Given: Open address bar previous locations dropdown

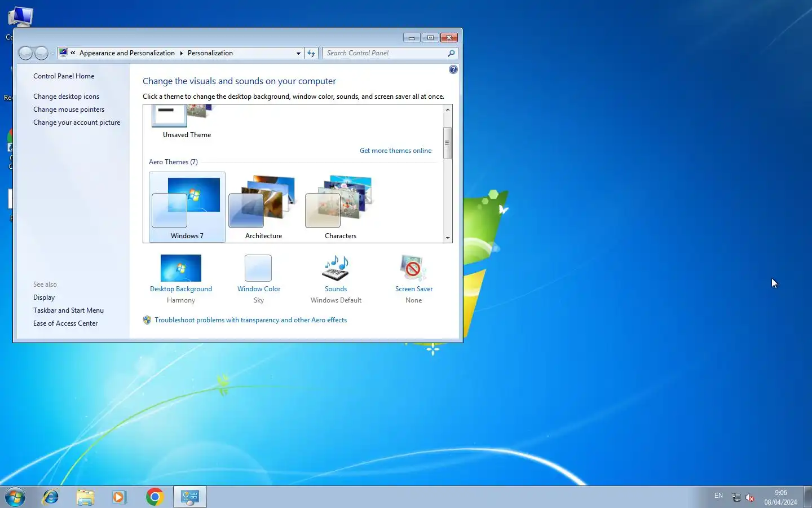Looking at the screenshot, I should (298, 53).
